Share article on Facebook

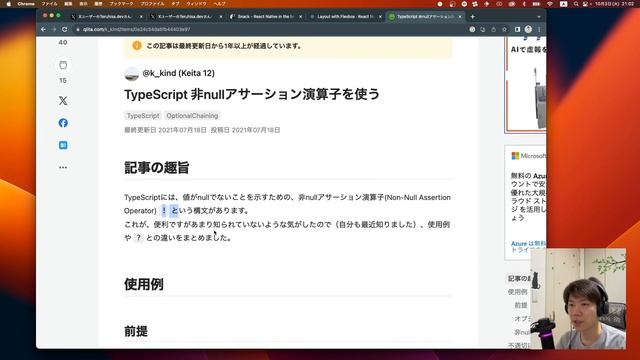(63, 123)
